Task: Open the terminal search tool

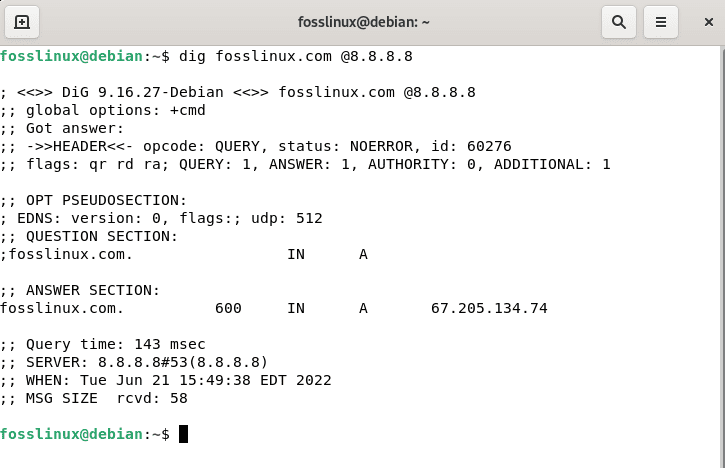Action: [619, 22]
